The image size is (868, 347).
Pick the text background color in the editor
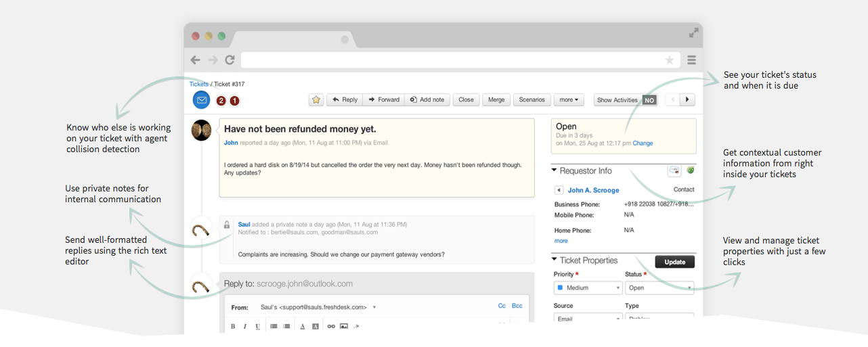[315, 326]
